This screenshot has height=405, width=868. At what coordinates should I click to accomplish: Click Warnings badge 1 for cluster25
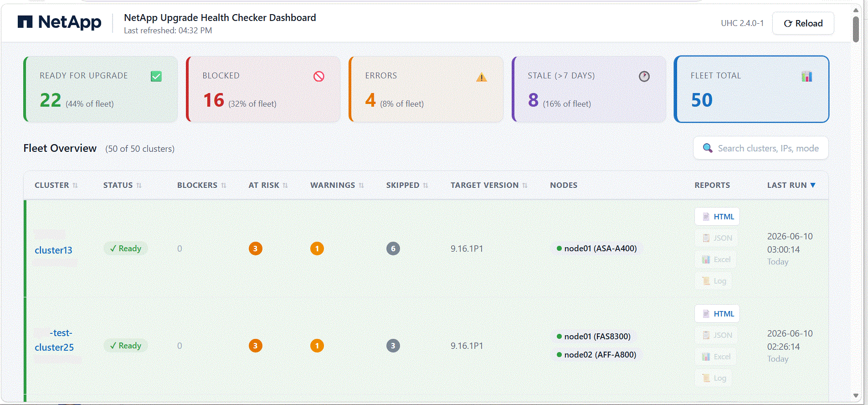click(x=317, y=346)
